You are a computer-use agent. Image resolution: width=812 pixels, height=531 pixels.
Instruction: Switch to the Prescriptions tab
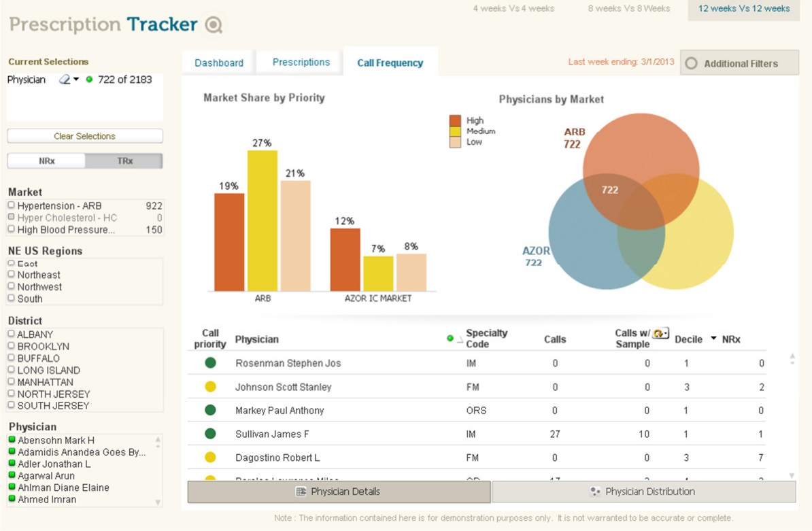coord(301,62)
